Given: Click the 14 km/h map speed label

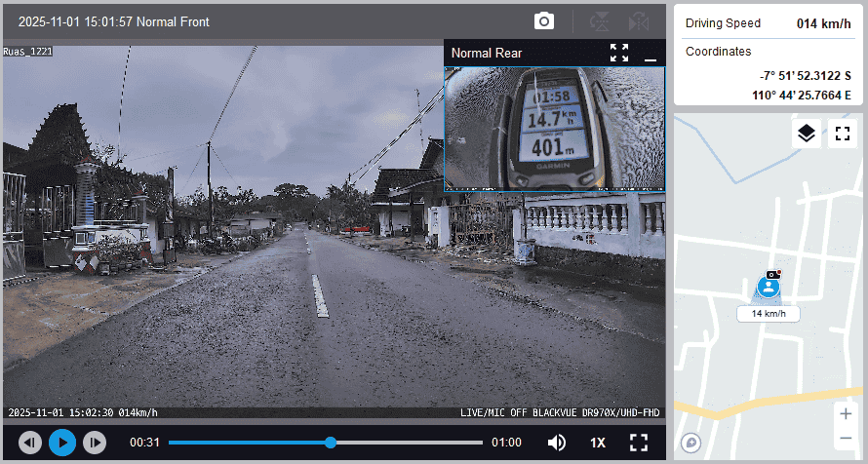Looking at the screenshot, I should 768,314.
